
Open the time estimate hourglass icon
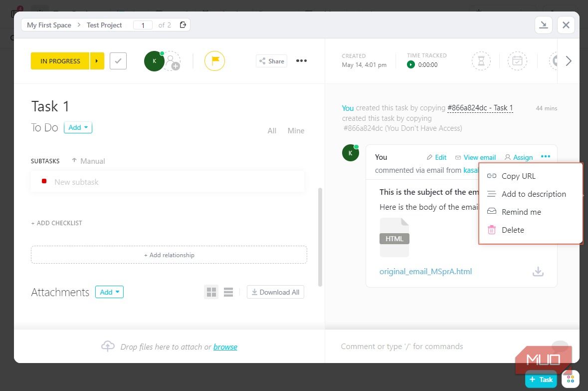point(481,61)
